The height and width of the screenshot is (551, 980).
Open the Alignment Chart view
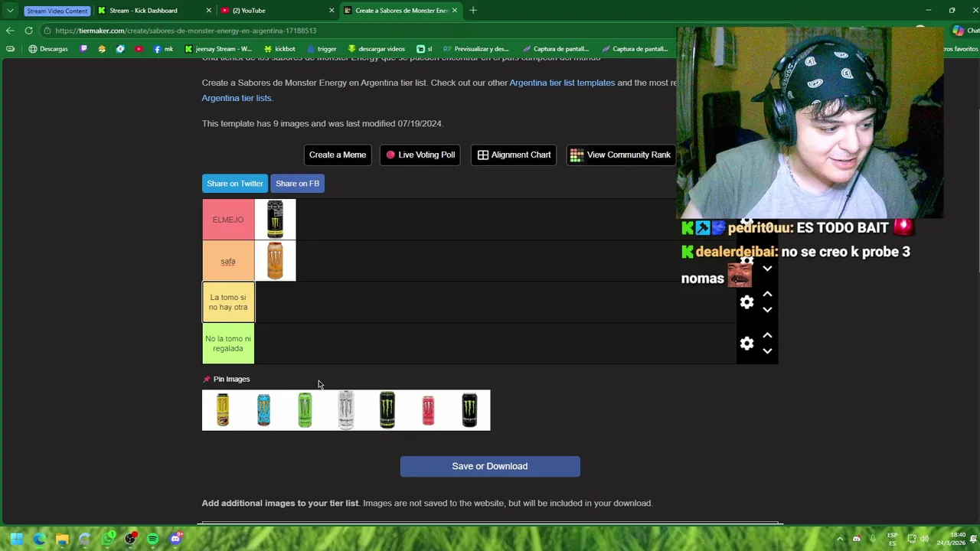[x=514, y=155]
